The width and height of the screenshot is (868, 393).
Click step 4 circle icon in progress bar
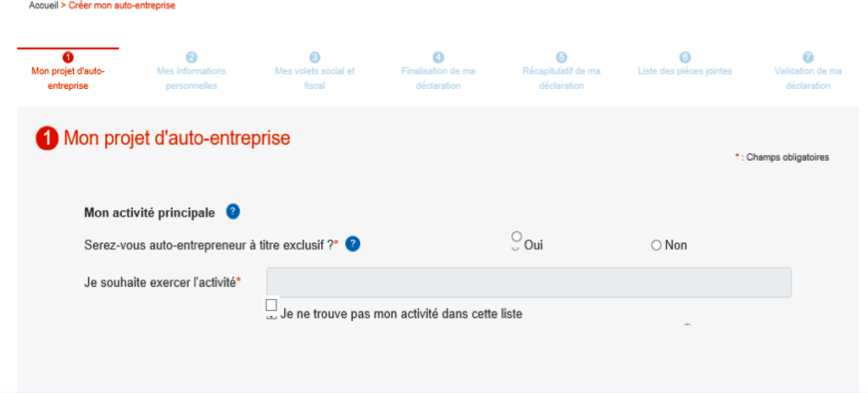coord(438,57)
